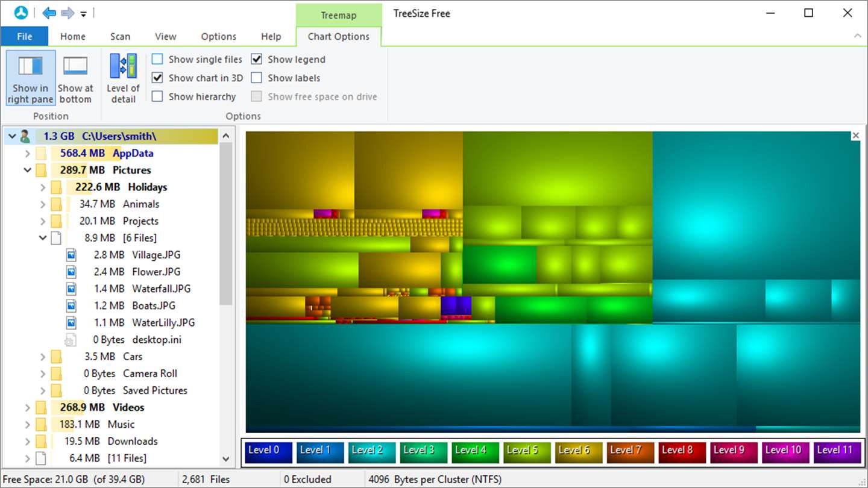Click the Bytes per Cluster status entry
The height and width of the screenshot is (488, 868).
click(x=435, y=480)
